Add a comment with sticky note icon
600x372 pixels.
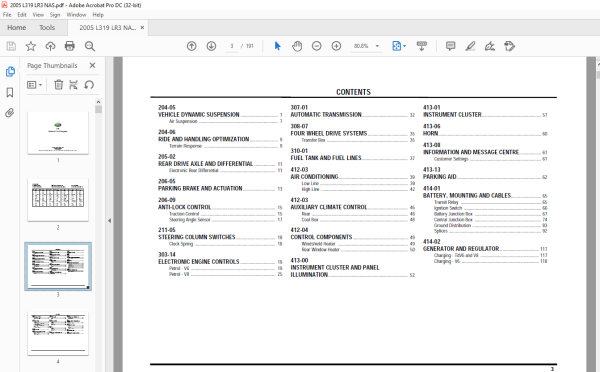(x=450, y=46)
